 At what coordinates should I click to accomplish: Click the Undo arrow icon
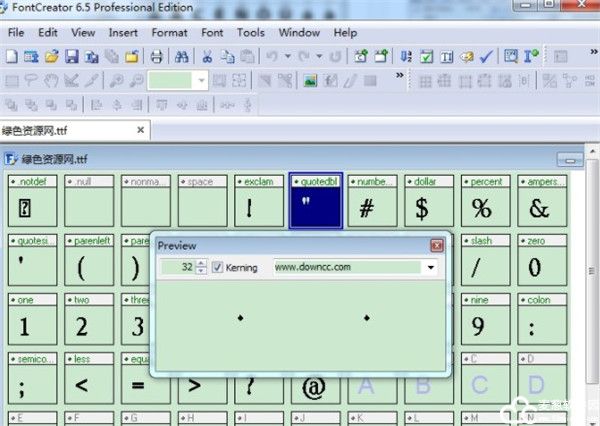pyautogui.click(x=272, y=57)
